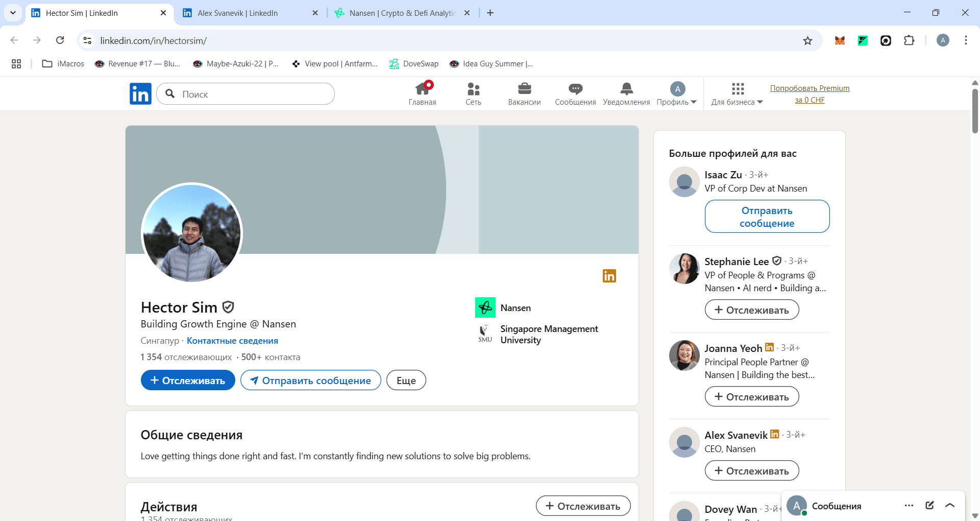Click Отслеживать in the Действия section
Screen dimensions: 980x521
pyautogui.click(x=583, y=506)
